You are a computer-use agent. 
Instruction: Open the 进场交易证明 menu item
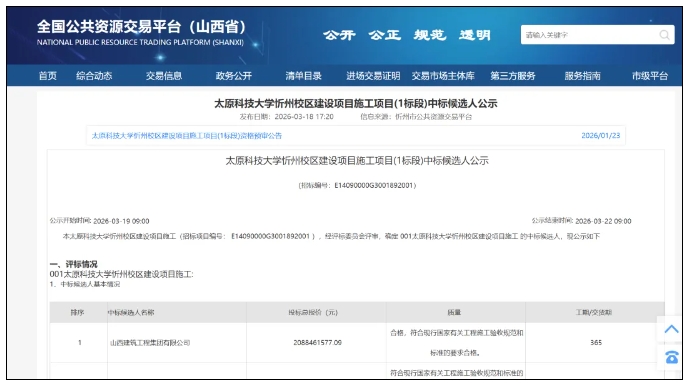click(373, 76)
